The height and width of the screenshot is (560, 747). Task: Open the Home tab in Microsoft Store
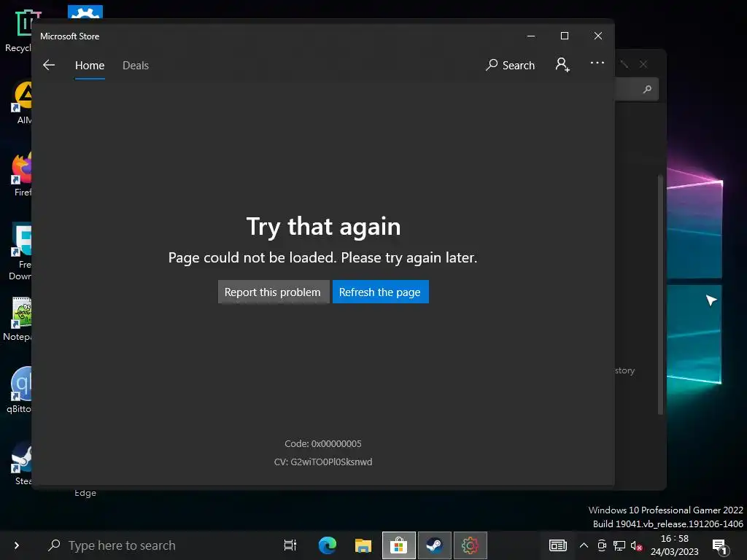point(90,65)
